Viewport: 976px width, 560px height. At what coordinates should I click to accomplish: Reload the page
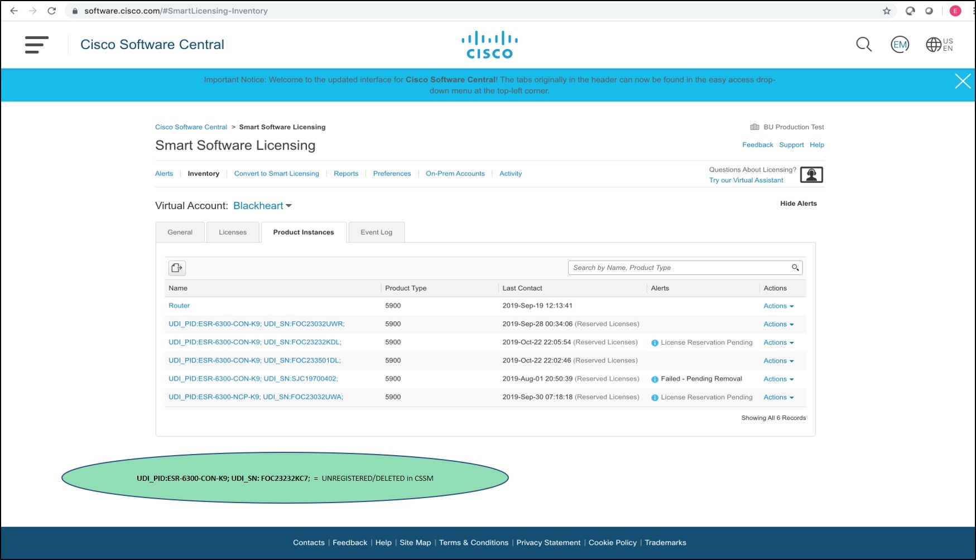[52, 11]
